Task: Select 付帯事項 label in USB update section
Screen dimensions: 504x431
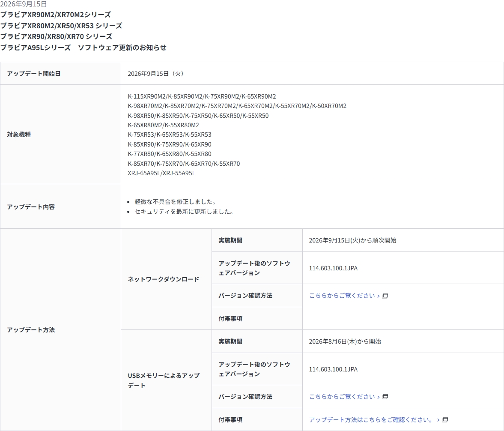Action: click(x=230, y=420)
